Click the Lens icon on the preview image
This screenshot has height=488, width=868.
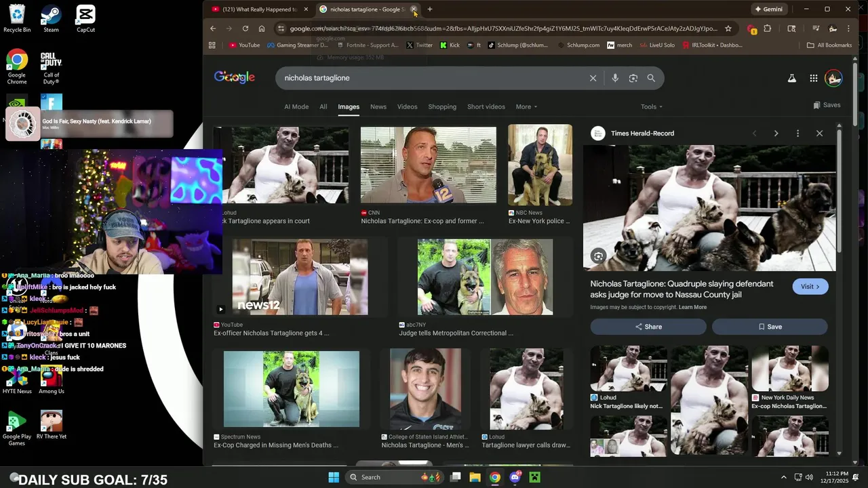pos(598,256)
